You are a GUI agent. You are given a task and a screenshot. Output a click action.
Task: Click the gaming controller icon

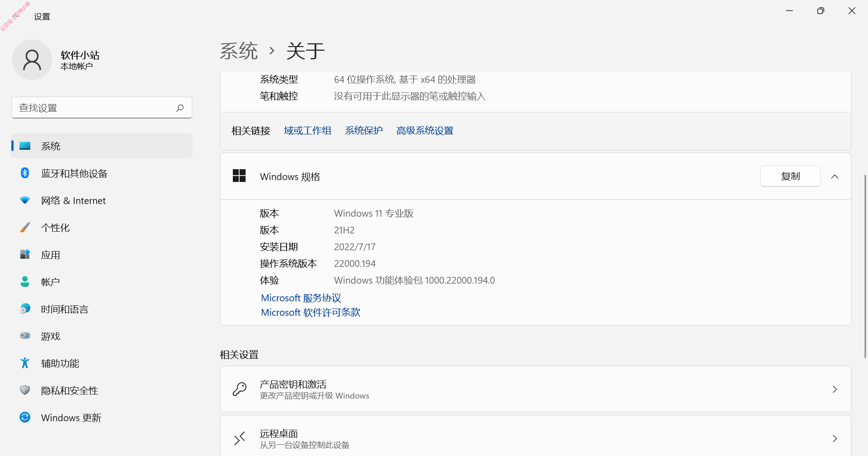(25, 336)
